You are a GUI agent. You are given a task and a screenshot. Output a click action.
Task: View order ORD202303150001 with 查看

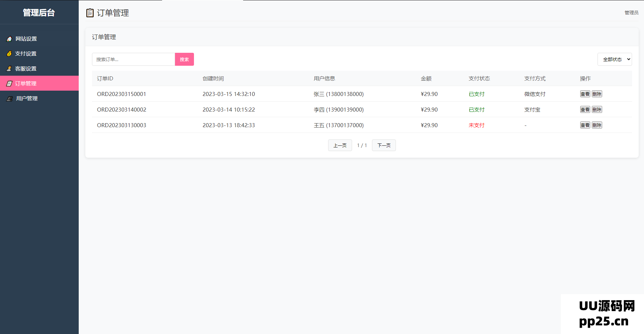tap(585, 94)
